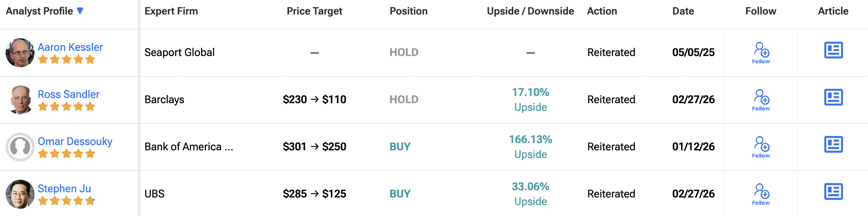Open Analyst Profile sort dropdown arrow
The image size is (868, 216).
(x=80, y=11)
